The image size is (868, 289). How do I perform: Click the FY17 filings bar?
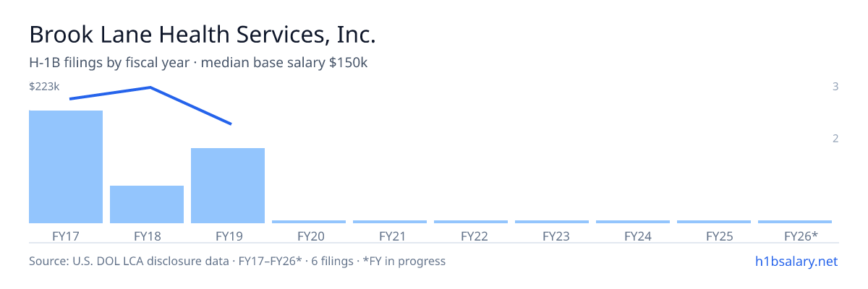coord(66,167)
